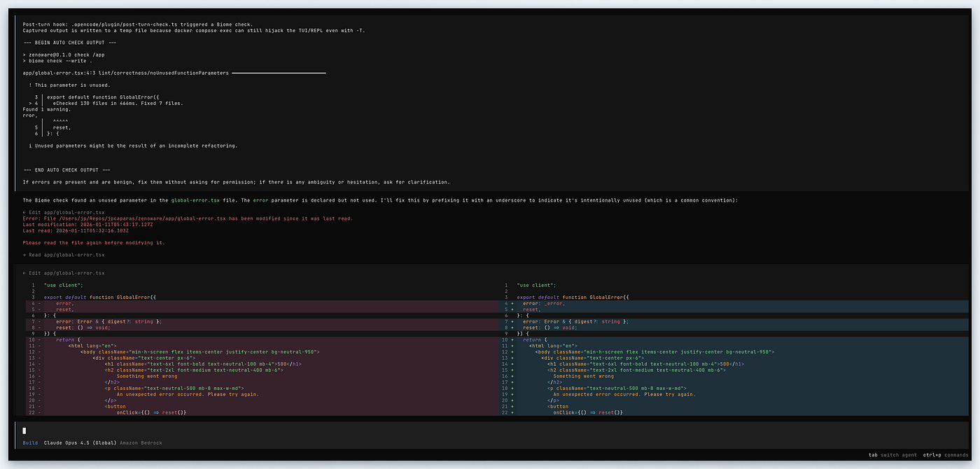Click 'onClick={() => reset()}' in right diff
980x469 pixels.
[587, 412]
